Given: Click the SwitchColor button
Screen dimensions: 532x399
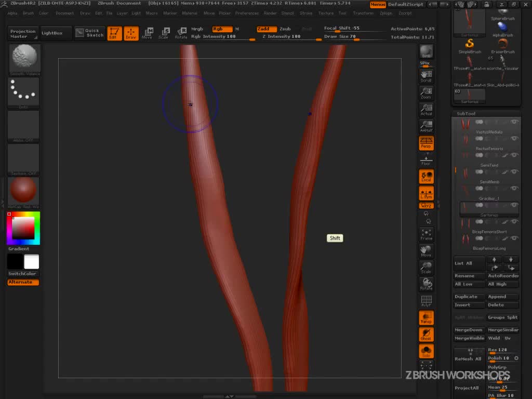Looking at the screenshot, I should pyautogui.click(x=23, y=273).
